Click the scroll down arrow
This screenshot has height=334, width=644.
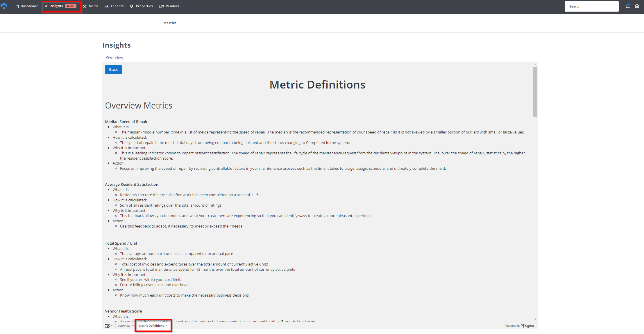pyautogui.click(x=535, y=319)
